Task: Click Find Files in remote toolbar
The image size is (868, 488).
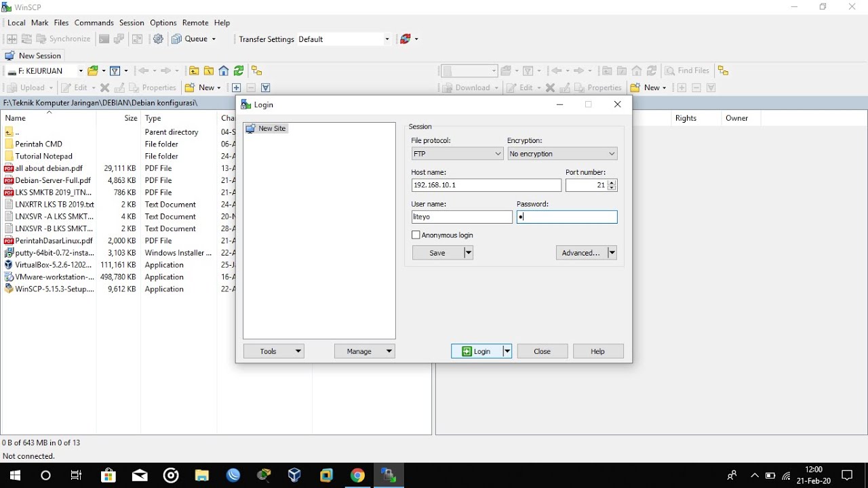Action: point(687,70)
